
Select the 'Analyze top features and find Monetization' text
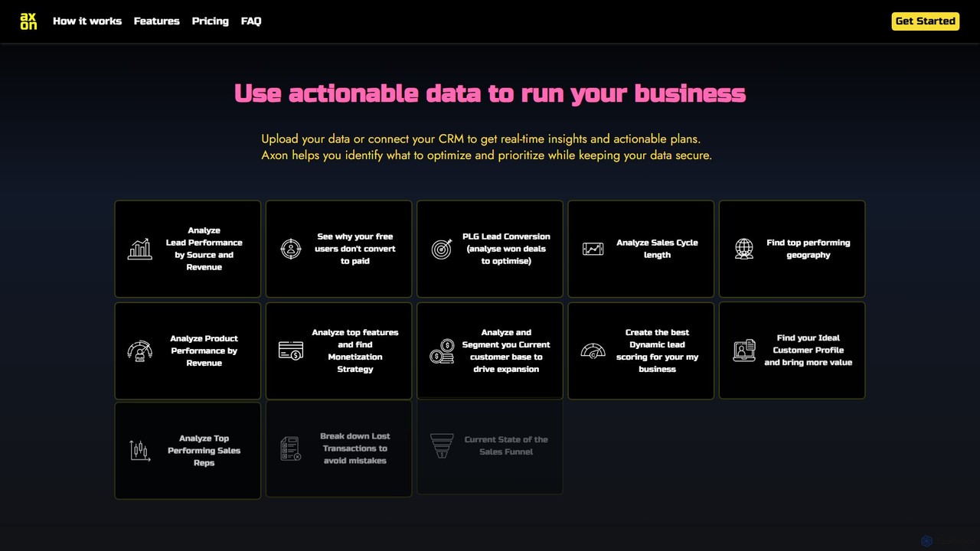pyautogui.click(x=355, y=350)
